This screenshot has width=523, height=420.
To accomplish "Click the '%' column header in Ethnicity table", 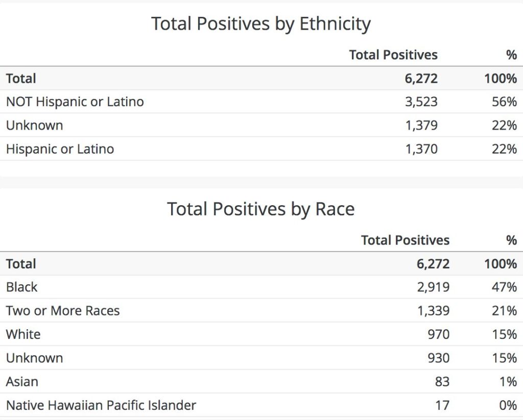I will click(511, 55).
